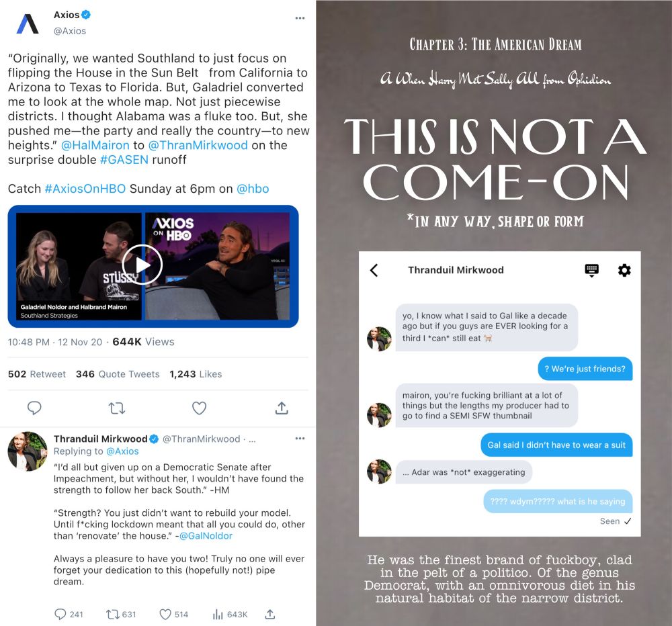This screenshot has width=672, height=626.
Task: View 502 Retweets list
Action: pos(37,374)
